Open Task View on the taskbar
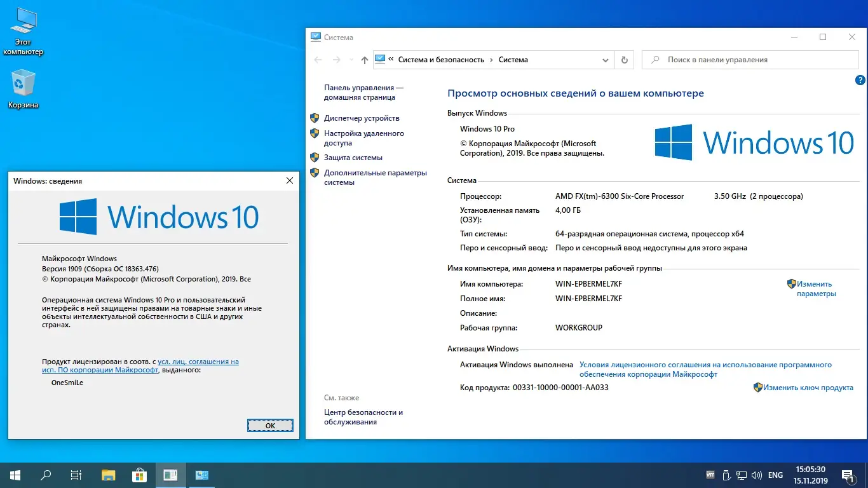 point(76,475)
